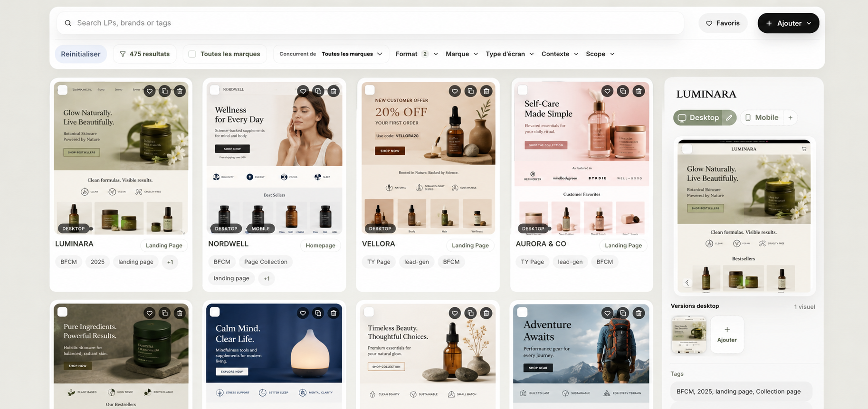Switch to the Mobile preview tab
868x409 pixels.
point(762,118)
